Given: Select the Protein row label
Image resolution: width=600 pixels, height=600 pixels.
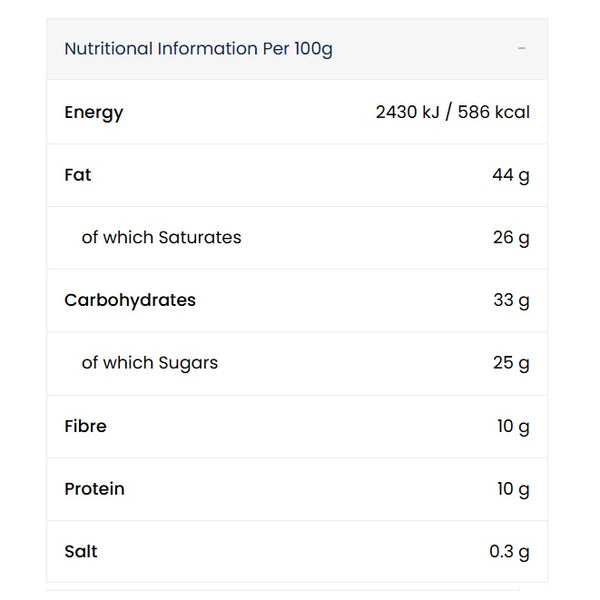Looking at the screenshot, I should 95,489.
